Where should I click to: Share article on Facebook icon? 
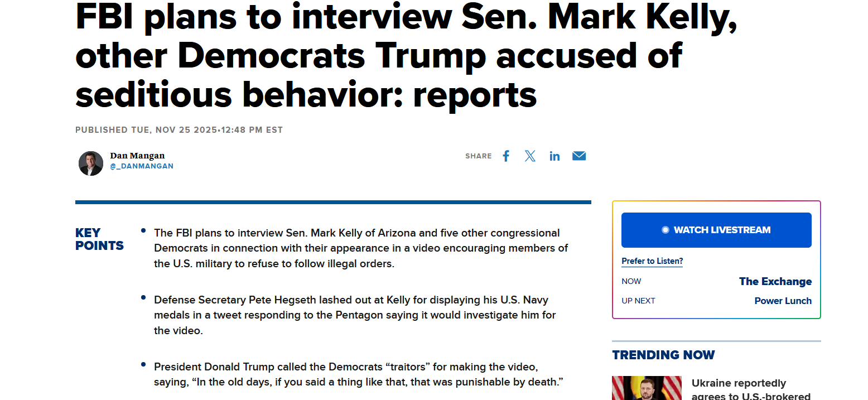(x=506, y=156)
